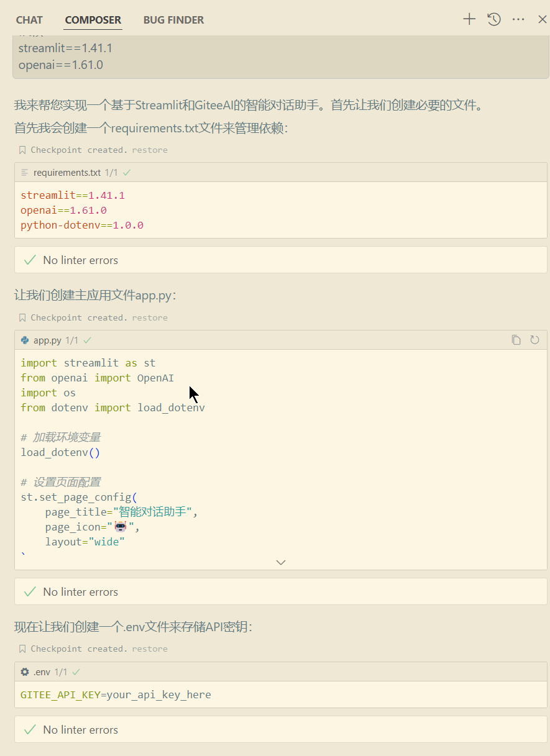
Task: Switch to the BUG FINDER tab
Action: pos(173,20)
